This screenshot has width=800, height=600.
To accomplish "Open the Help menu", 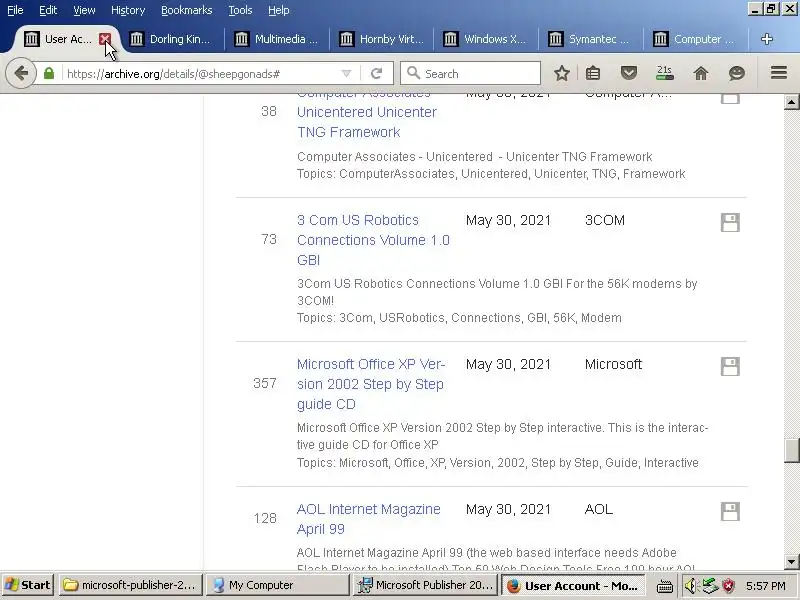I will tap(279, 10).
